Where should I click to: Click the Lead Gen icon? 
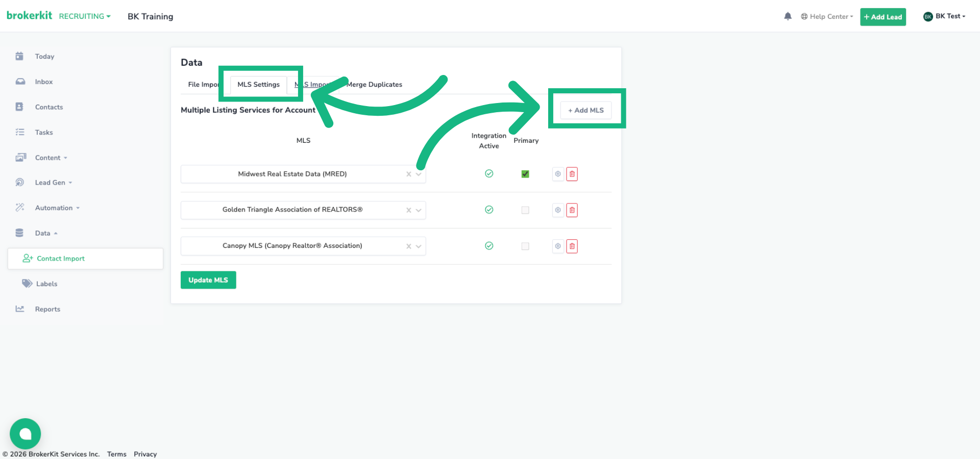[x=20, y=182]
